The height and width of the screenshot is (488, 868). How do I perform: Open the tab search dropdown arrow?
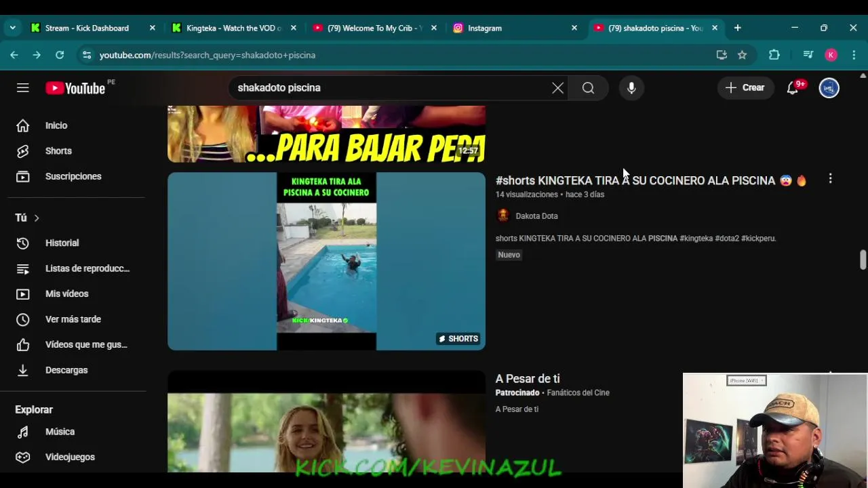(x=12, y=28)
